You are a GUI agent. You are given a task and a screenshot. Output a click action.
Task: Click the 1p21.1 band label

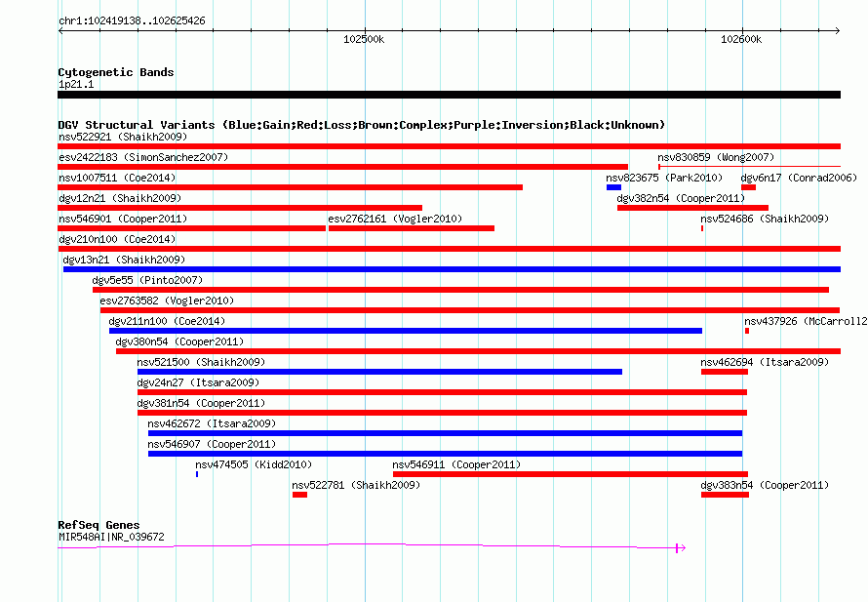click(x=76, y=84)
